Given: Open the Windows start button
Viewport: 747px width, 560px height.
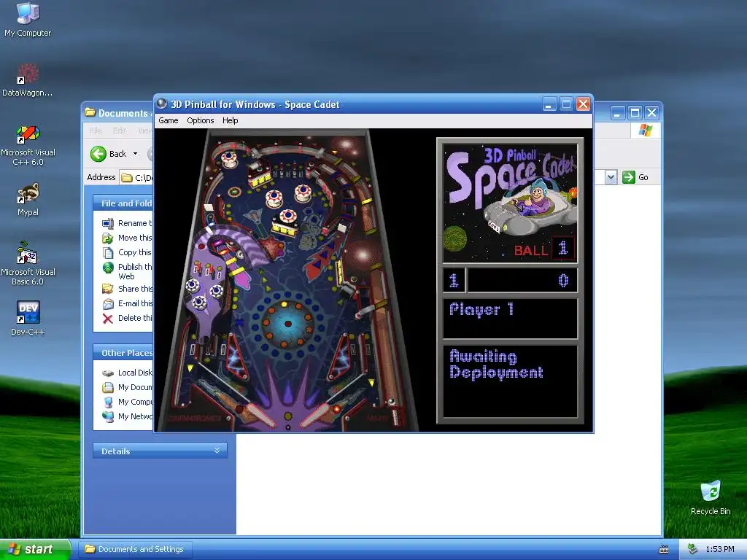Looking at the screenshot, I should click(35, 549).
